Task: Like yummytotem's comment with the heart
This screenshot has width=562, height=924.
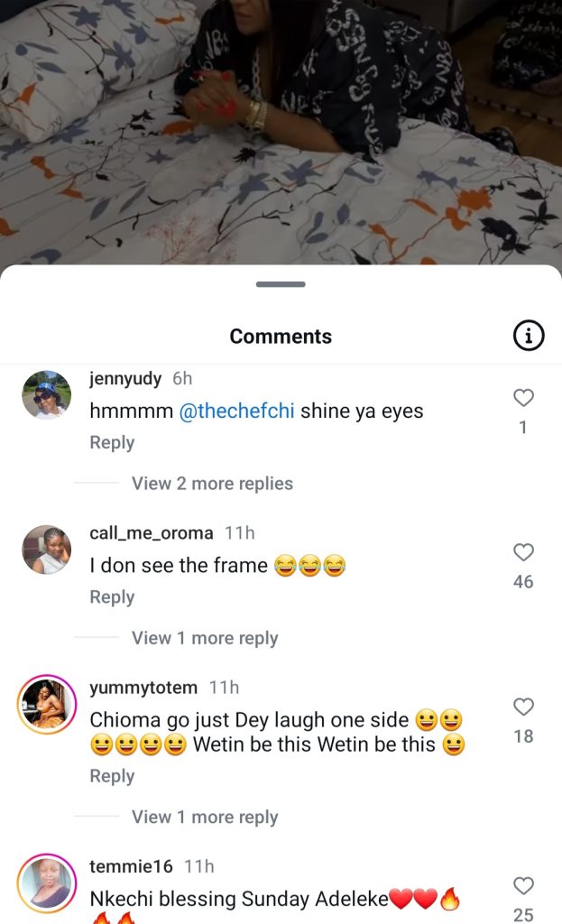Action: pyautogui.click(x=523, y=707)
